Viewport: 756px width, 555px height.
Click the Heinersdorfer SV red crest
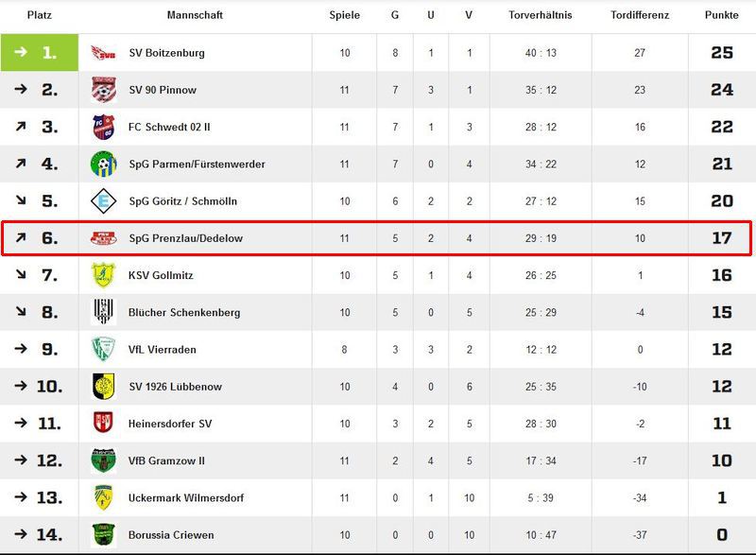point(102,424)
